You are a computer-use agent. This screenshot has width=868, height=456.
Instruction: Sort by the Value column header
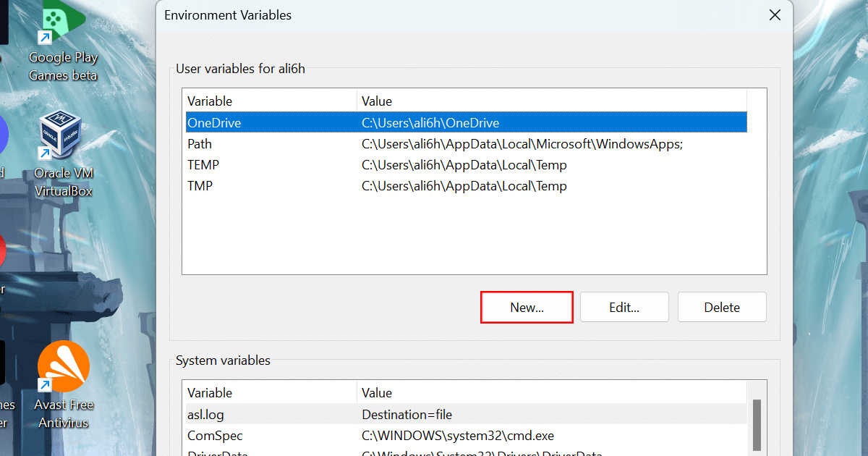click(376, 101)
